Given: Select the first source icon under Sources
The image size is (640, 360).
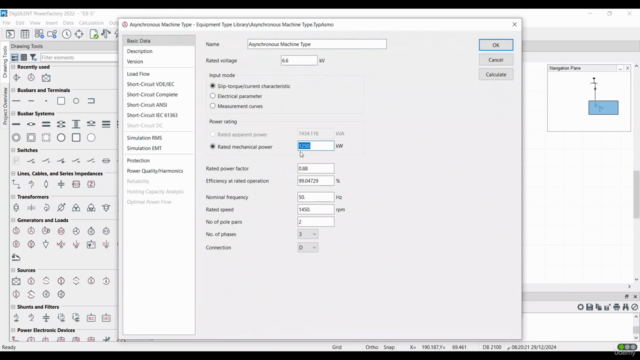Looking at the screenshot, I should 16,281.
